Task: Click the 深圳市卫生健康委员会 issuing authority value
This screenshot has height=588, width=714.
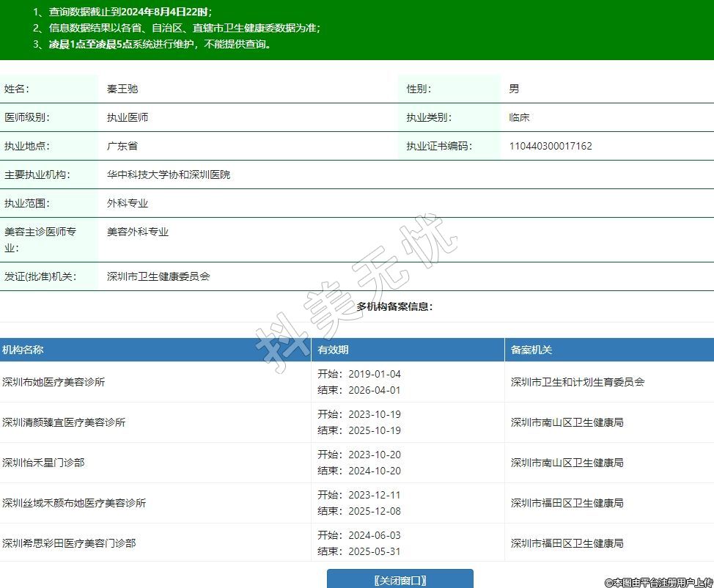Action: point(158,276)
